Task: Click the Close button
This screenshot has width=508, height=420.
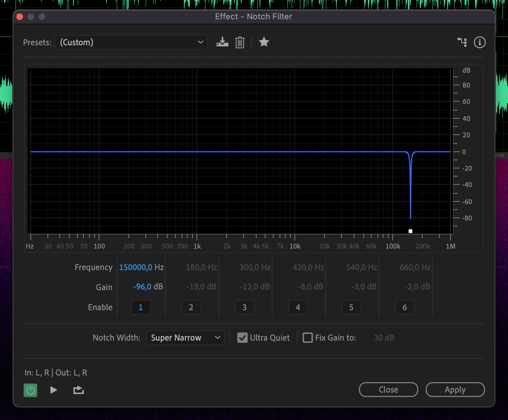Action: 389,390
